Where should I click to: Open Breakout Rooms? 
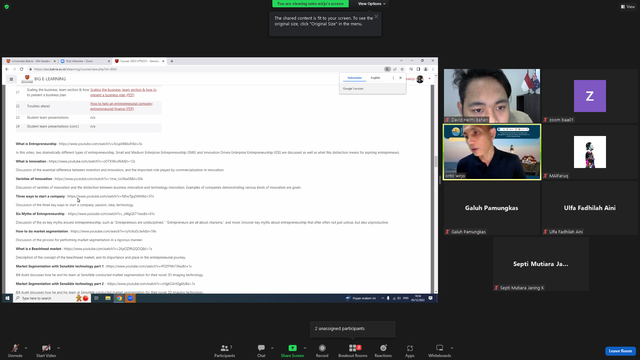click(353, 350)
